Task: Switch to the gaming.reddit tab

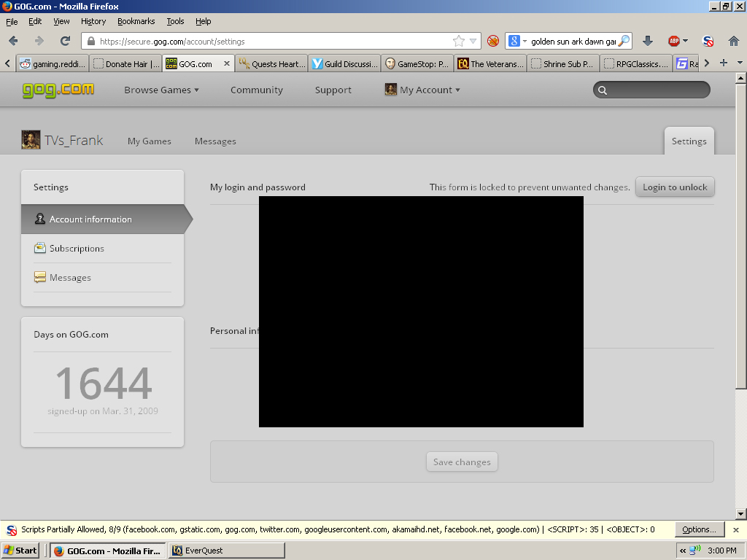Action: point(53,64)
